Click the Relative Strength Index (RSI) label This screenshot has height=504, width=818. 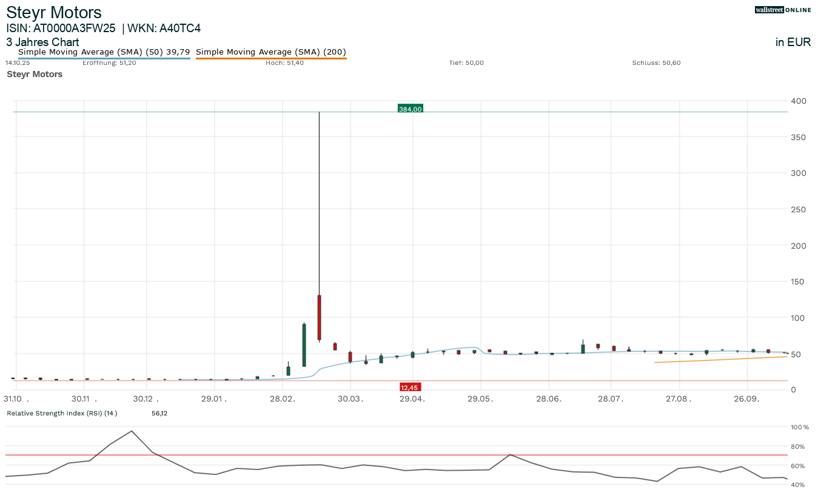(61, 413)
